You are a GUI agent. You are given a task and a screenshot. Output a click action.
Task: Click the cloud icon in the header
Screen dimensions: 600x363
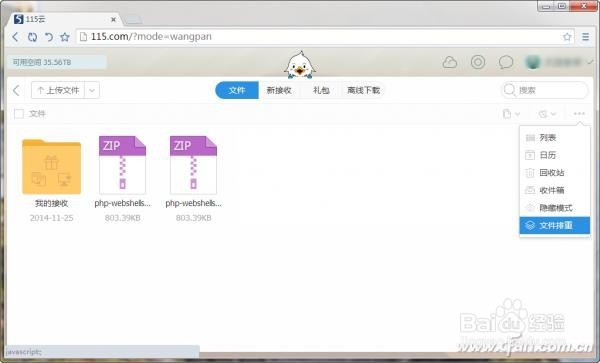click(450, 62)
